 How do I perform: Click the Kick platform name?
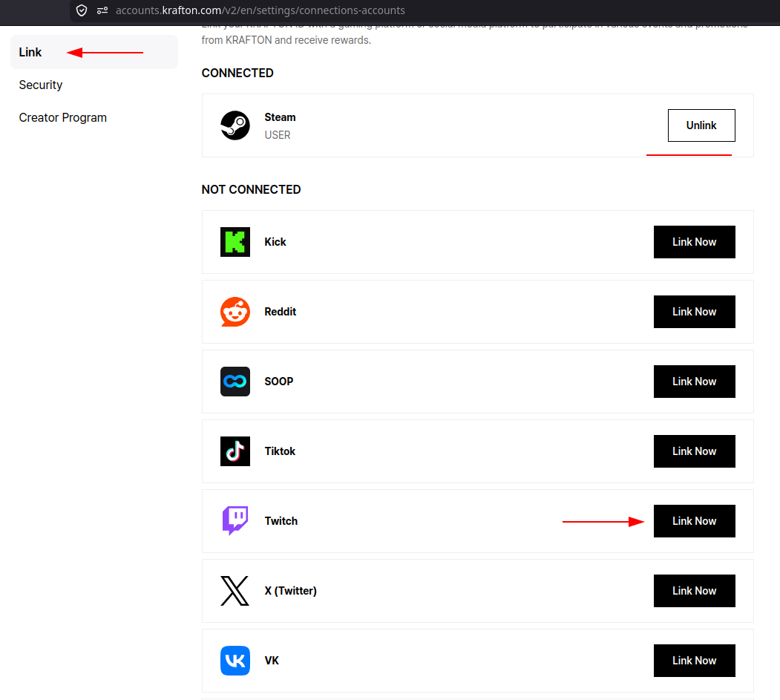coord(275,242)
